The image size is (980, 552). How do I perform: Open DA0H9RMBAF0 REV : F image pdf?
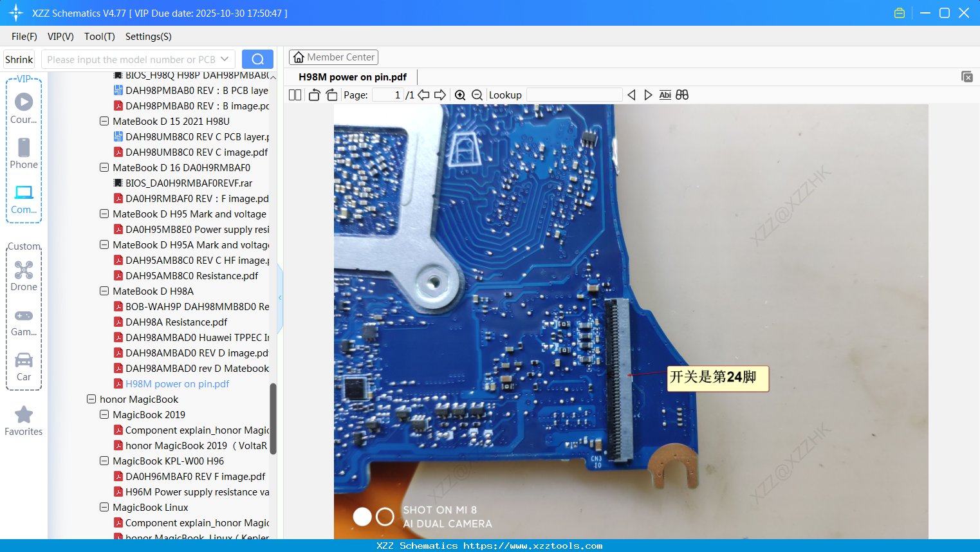191,198
